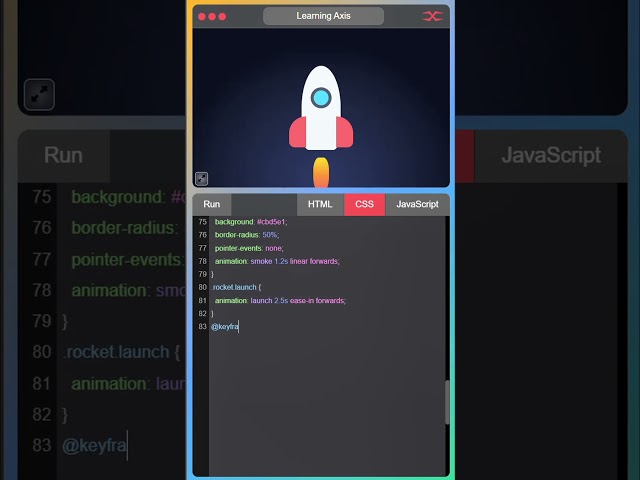Expand preview with small fullscreen icon

[x=202, y=178]
